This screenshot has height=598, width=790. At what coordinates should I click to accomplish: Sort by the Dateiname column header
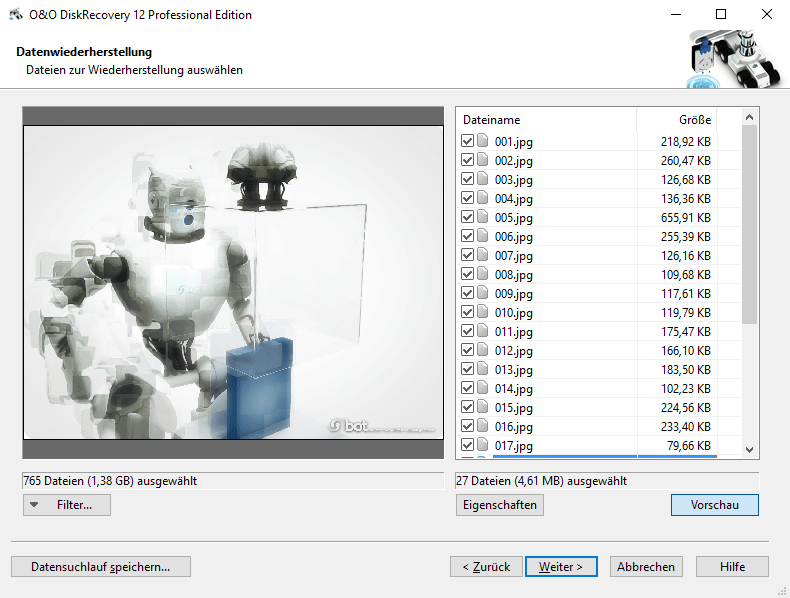coord(547,120)
